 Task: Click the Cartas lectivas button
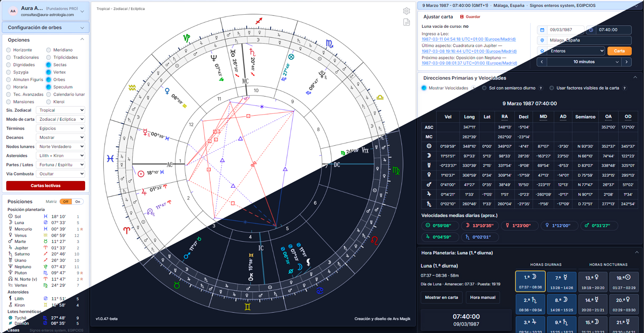click(45, 186)
